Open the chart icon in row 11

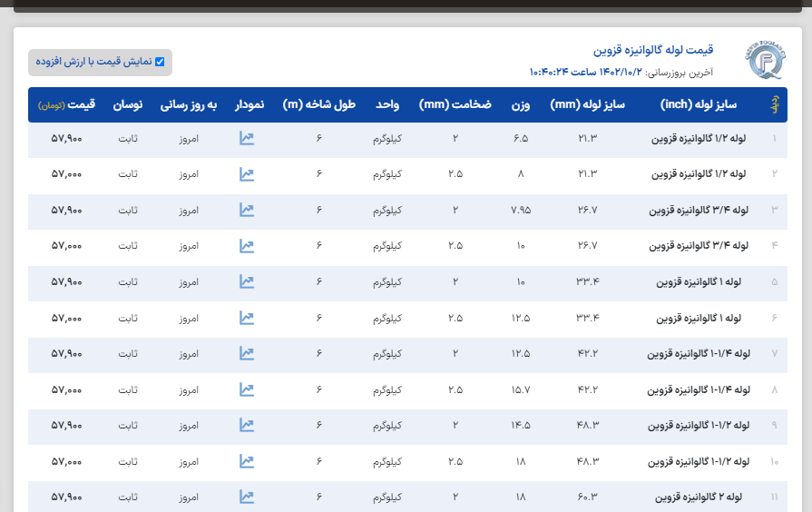(247, 497)
